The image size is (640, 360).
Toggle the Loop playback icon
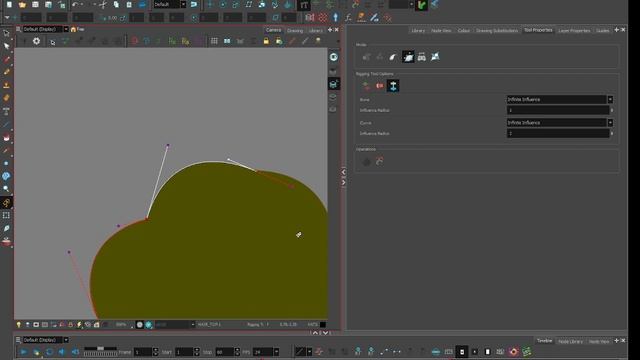point(49,351)
